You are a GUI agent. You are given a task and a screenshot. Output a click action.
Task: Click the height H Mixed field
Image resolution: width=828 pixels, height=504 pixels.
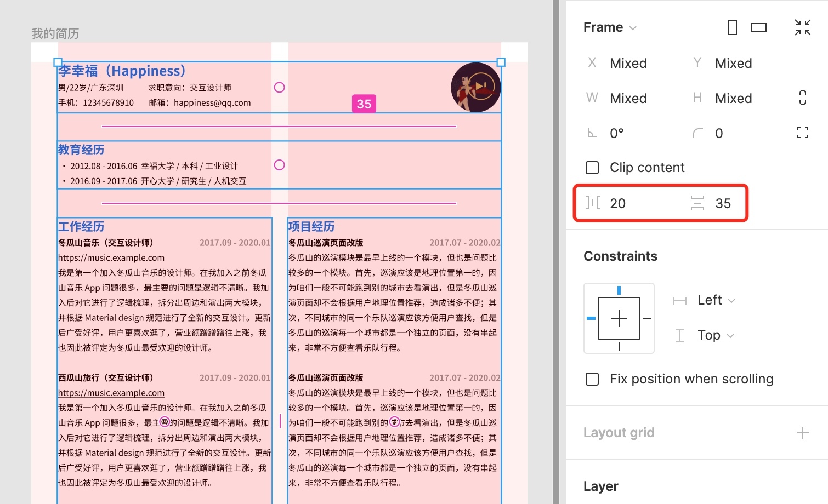pyautogui.click(x=734, y=98)
